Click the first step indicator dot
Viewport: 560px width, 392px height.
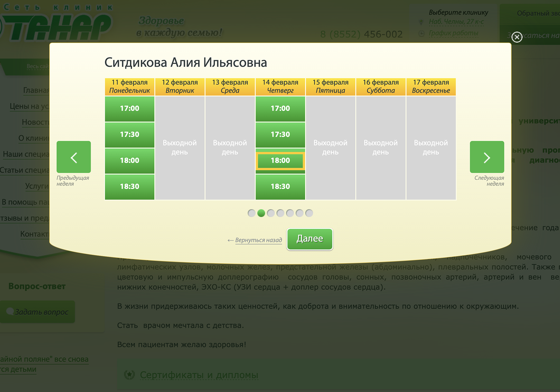click(251, 213)
